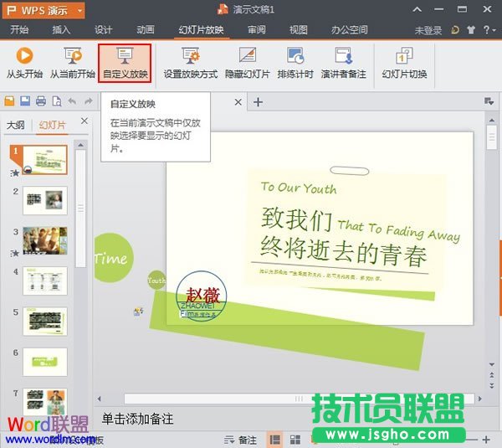Viewport: 502px width, 448px height.
Task: Open Set Up Show options (设置放映方式)
Action: 191,64
